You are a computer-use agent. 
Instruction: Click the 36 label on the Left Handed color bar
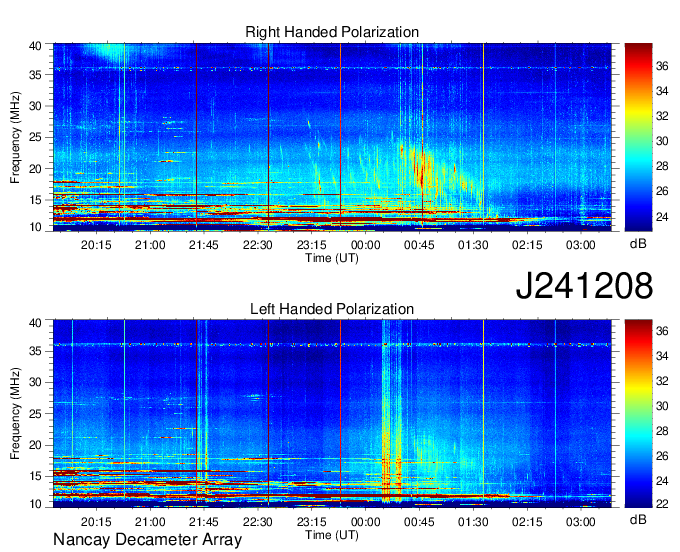662,331
